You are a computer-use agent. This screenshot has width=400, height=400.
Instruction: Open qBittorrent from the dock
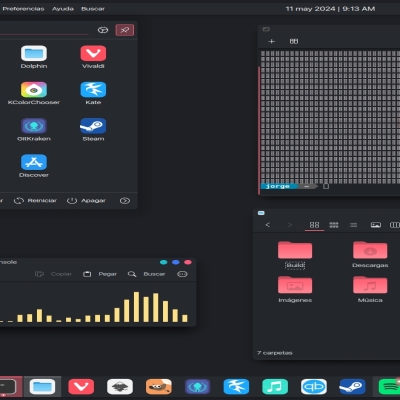coord(314,387)
